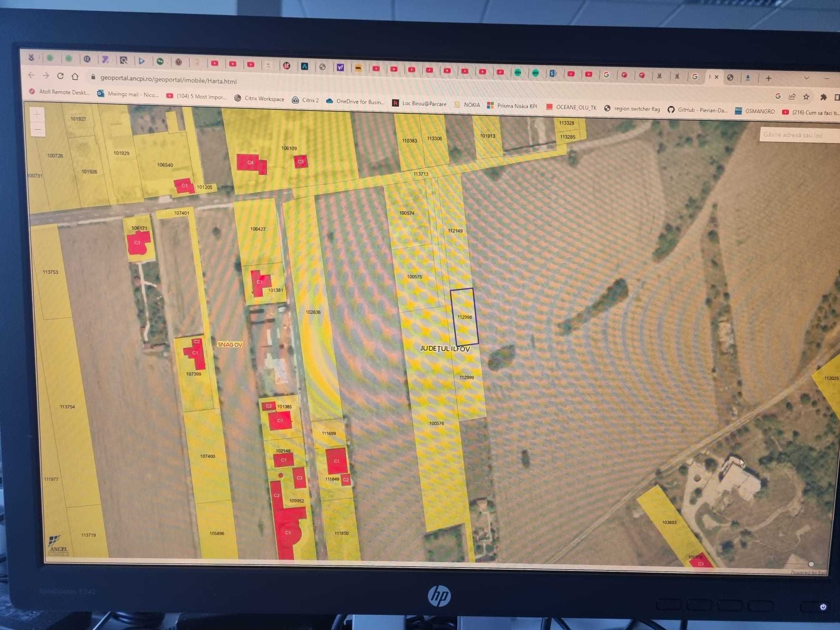Switch to the purple 7 icon tab
840x630 pixels.
click(x=105, y=60)
